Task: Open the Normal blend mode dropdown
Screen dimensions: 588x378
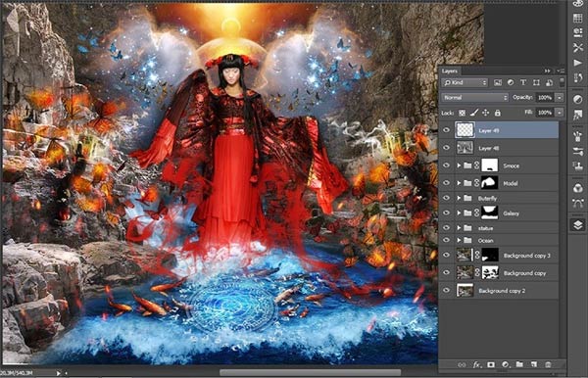Action: pyautogui.click(x=474, y=97)
